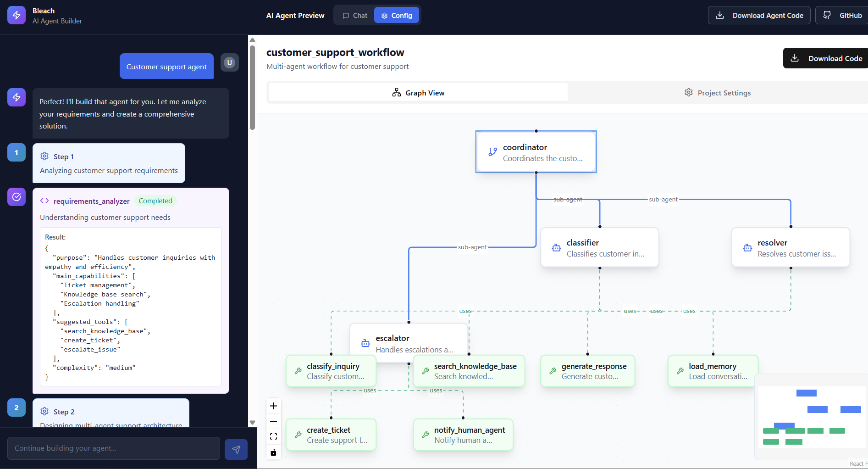868x469 pixels.
Task: Open the GitHub link button
Action: [x=842, y=15]
